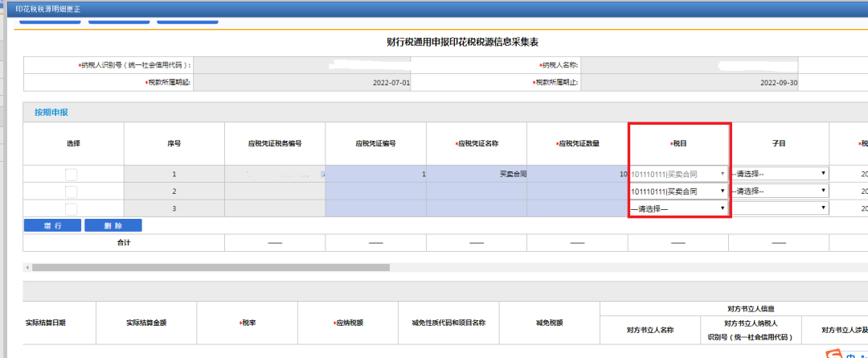Click the 纳税人识别号 field

(x=302, y=65)
